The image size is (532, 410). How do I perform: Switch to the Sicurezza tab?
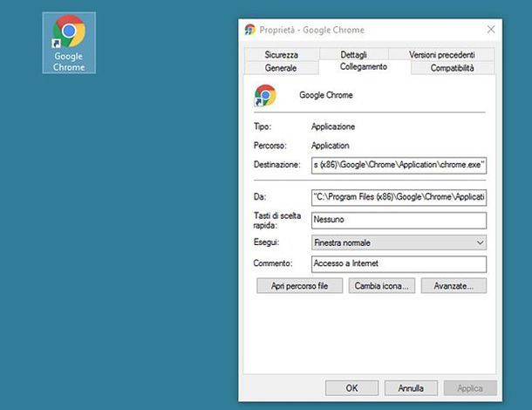point(282,55)
